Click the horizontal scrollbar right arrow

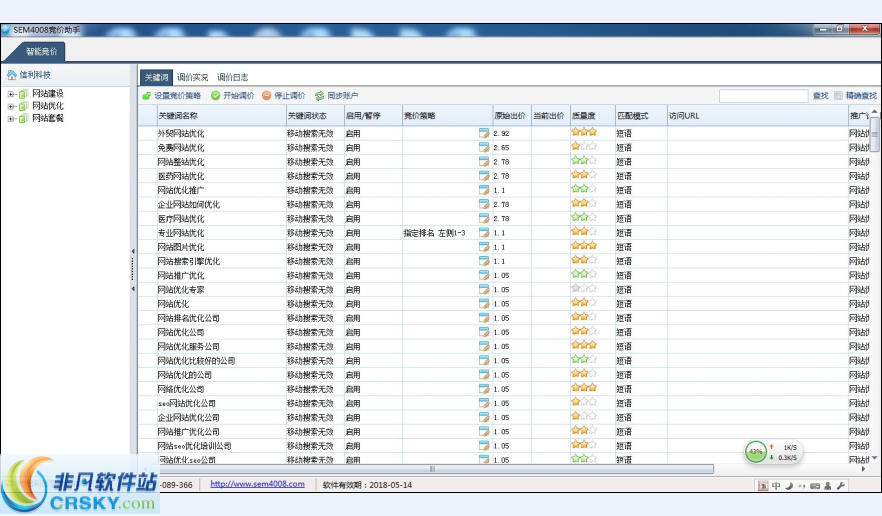coord(863,468)
